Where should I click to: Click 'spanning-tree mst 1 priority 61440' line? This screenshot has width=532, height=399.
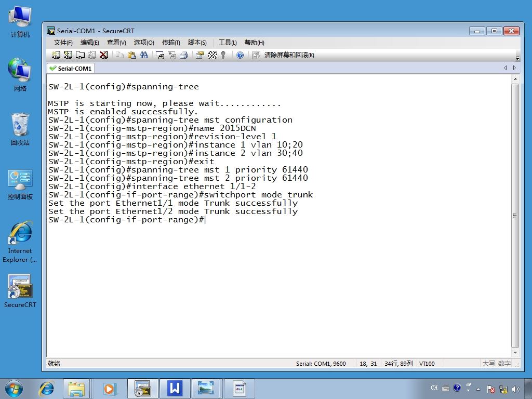click(178, 170)
